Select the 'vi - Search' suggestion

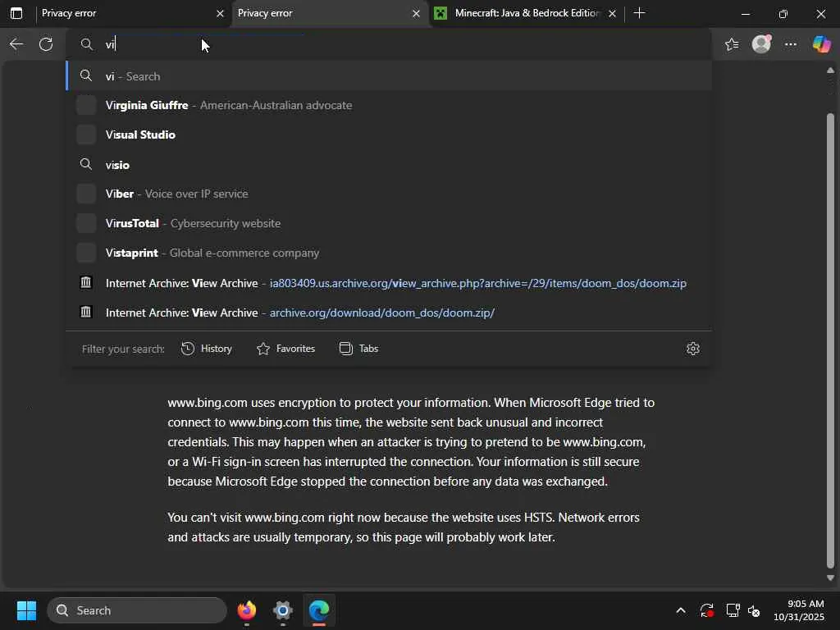pos(389,76)
